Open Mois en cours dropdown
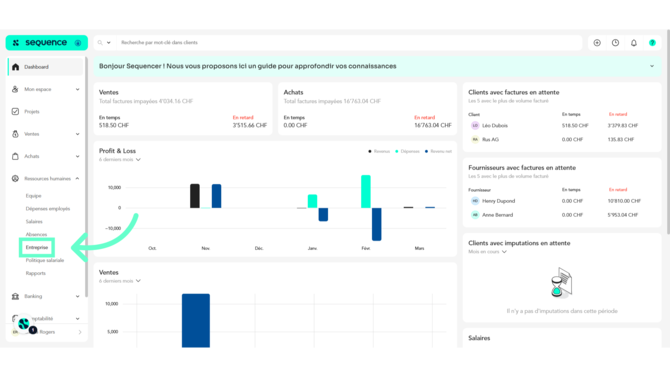670x377 pixels. coord(488,252)
